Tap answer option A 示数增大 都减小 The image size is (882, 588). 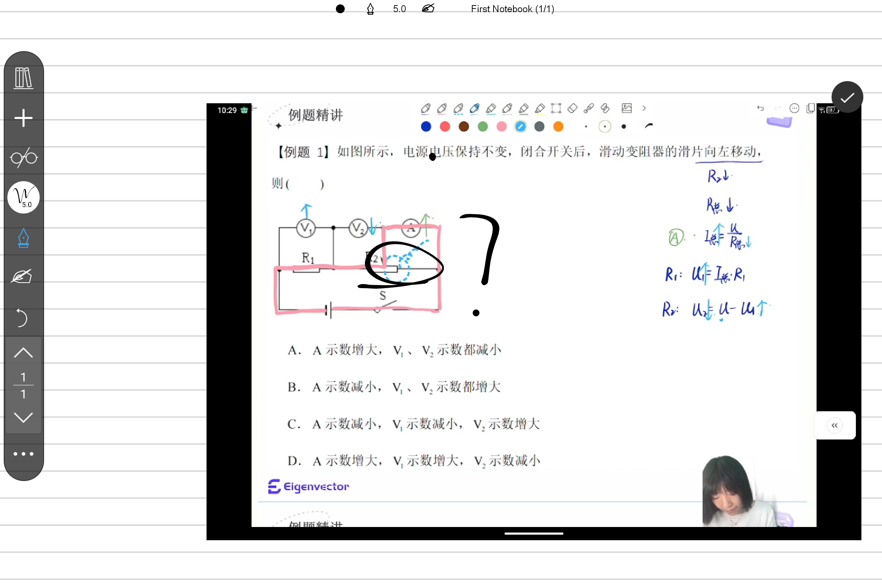[x=394, y=350]
